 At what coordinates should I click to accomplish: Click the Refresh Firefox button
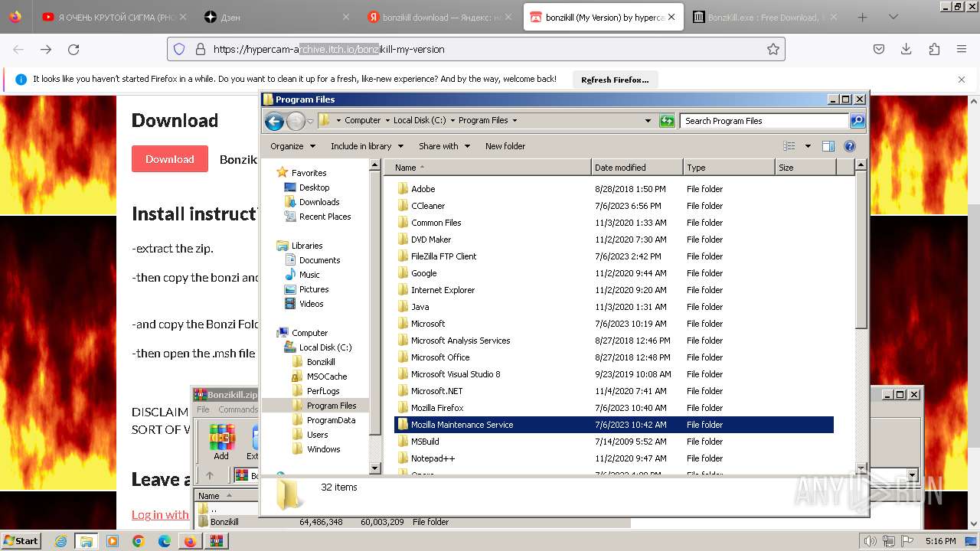click(615, 80)
